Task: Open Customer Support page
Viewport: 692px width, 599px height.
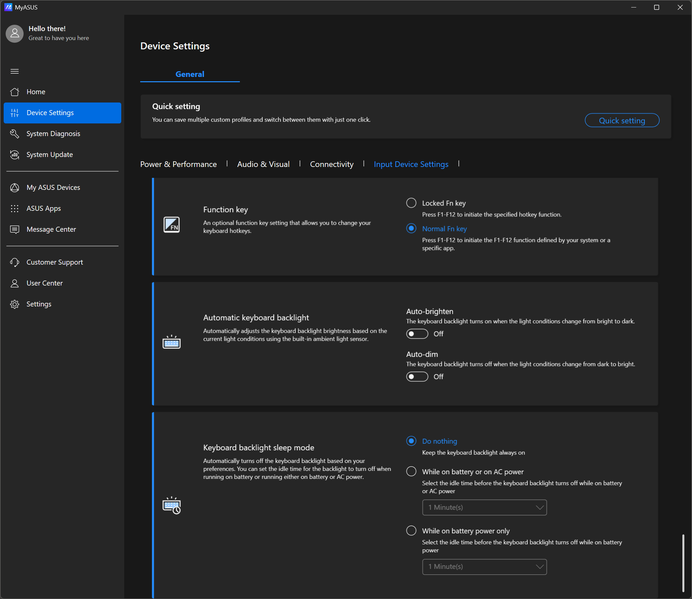Action: tap(54, 263)
